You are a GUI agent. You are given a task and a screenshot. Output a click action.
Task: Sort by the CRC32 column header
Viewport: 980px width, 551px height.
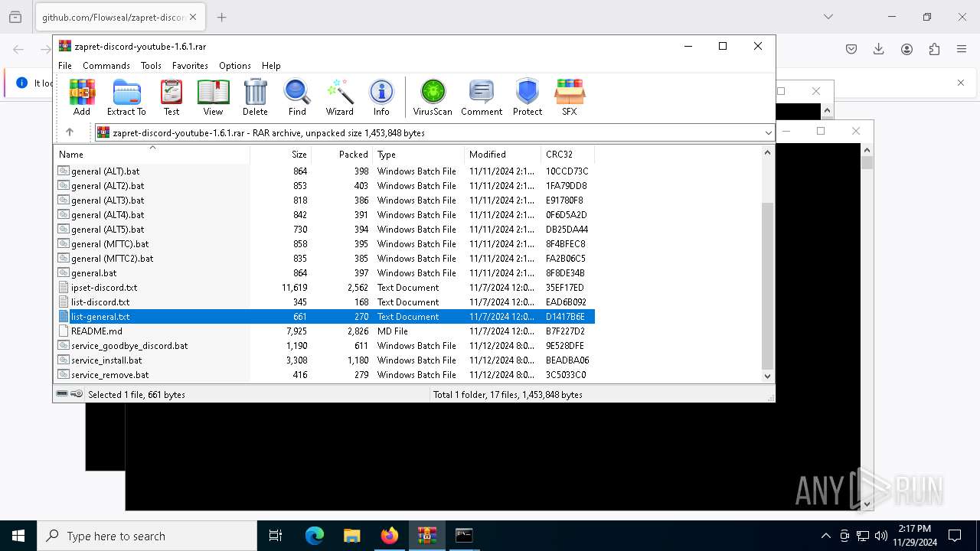click(567, 154)
